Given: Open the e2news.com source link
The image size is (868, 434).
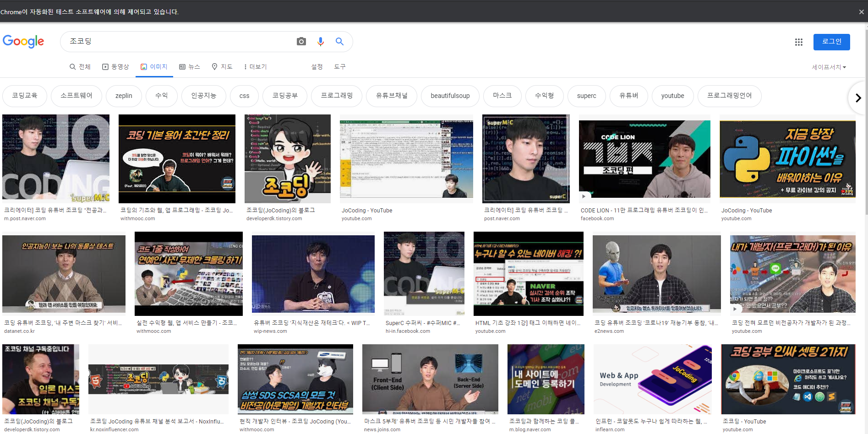Looking at the screenshot, I should (x=609, y=331).
